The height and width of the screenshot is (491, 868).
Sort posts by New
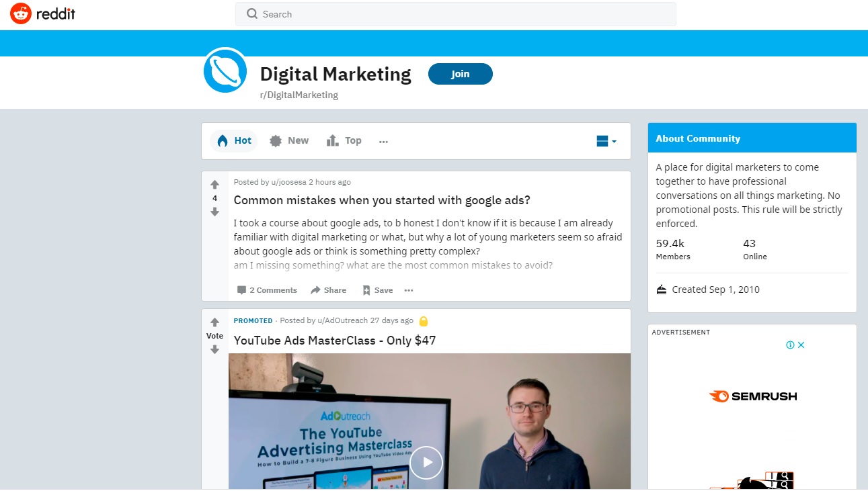pyautogui.click(x=289, y=141)
